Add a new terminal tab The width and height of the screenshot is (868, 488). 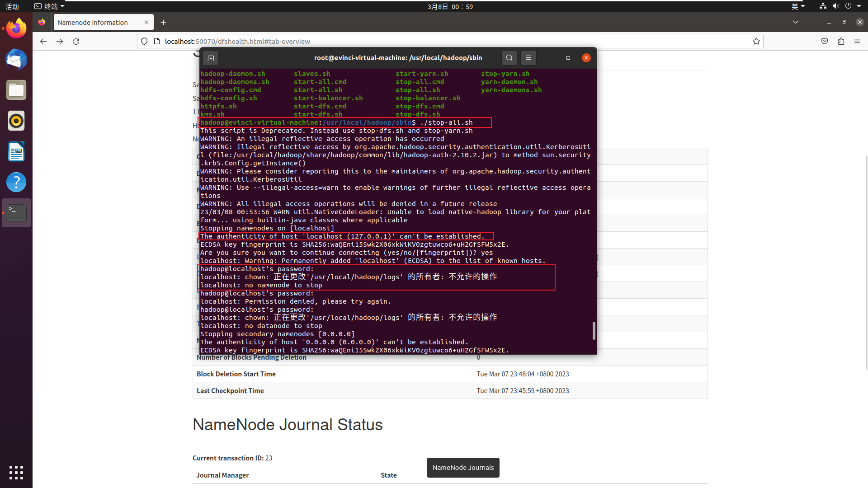click(211, 58)
